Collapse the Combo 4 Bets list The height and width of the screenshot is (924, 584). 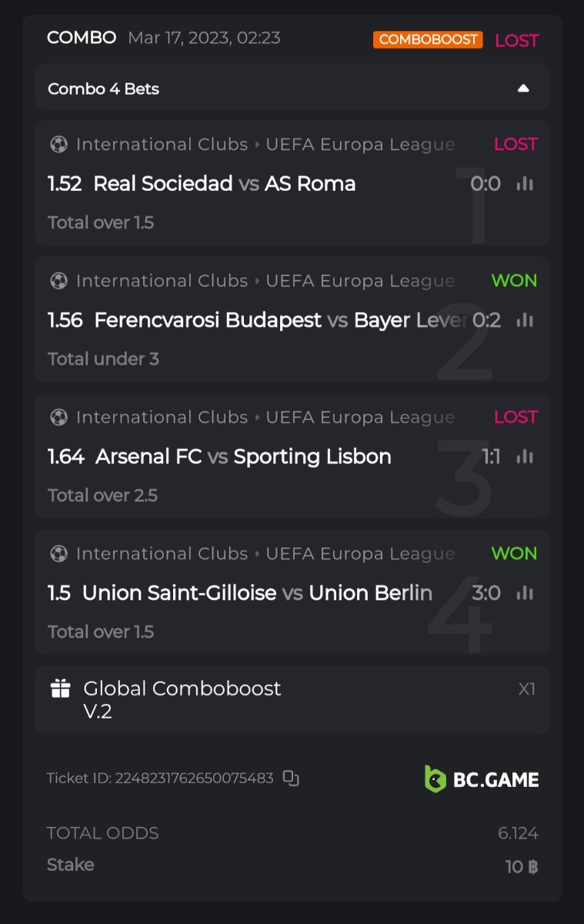523,89
